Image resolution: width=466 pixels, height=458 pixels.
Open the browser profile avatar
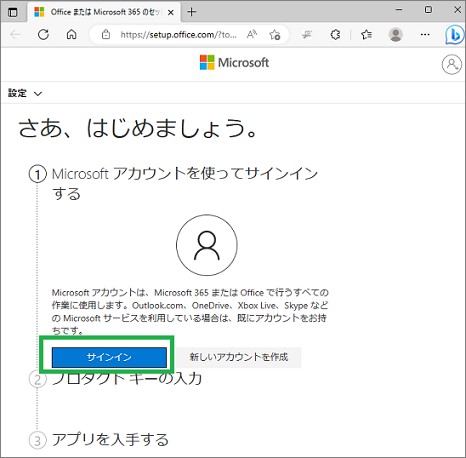click(396, 34)
